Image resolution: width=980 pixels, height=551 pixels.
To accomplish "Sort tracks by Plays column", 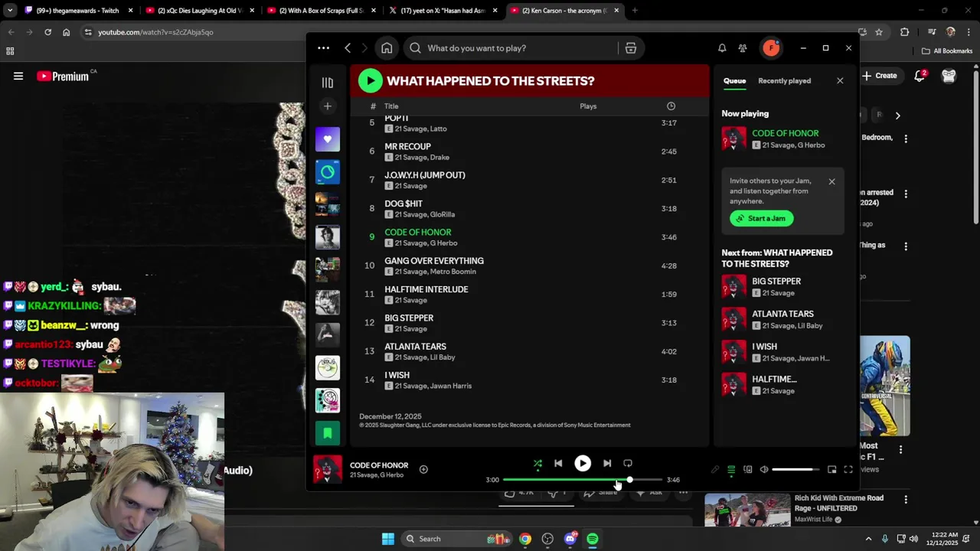I will point(588,106).
